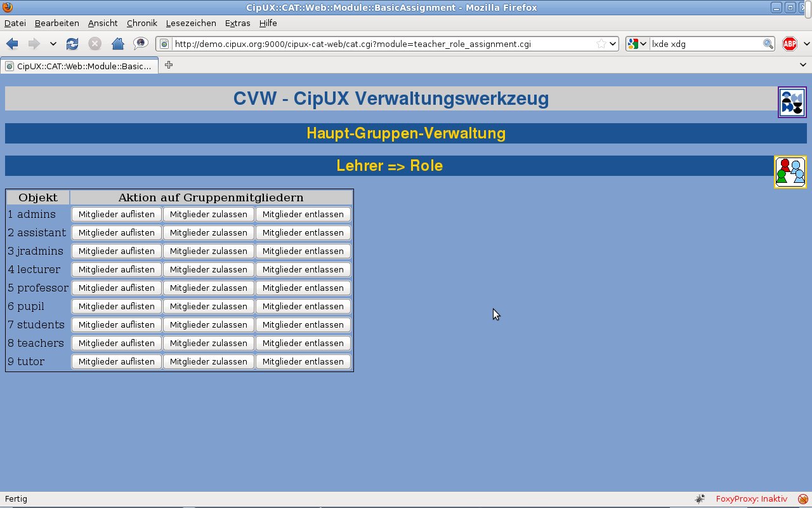812x508 pixels.
Task: Open the history navigation dropdown arrow
Action: pos(53,44)
